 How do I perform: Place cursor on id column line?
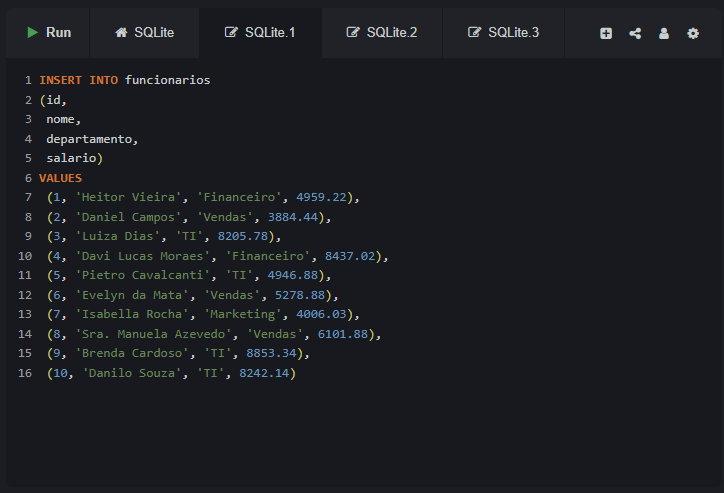click(53, 100)
